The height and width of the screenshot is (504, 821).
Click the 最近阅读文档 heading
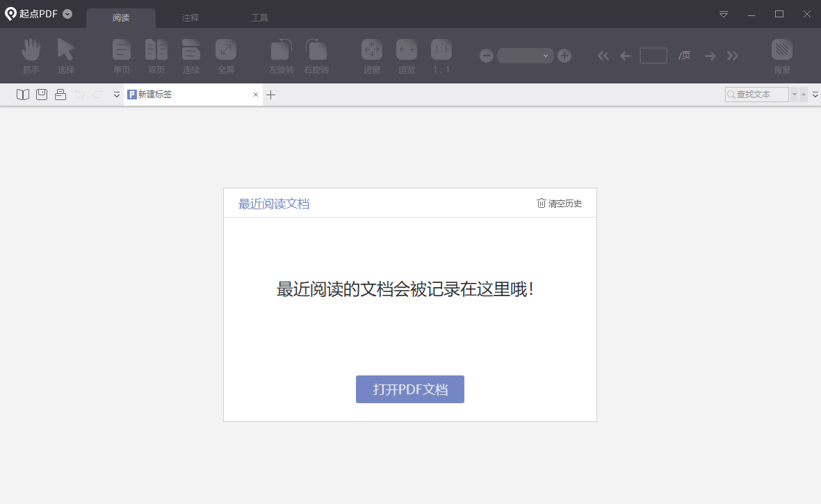pyautogui.click(x=274, y=204)
